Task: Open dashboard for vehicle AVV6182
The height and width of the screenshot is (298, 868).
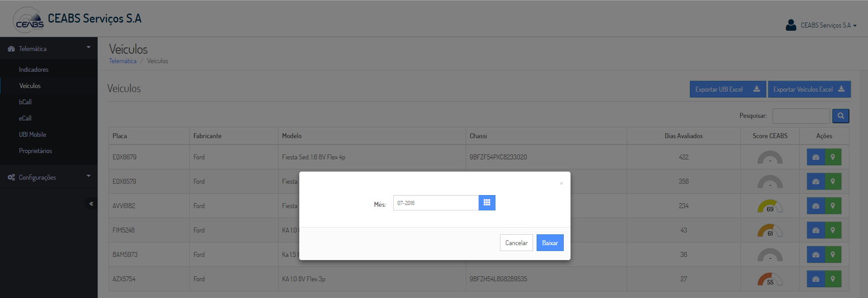Action: tap(816, 206)
